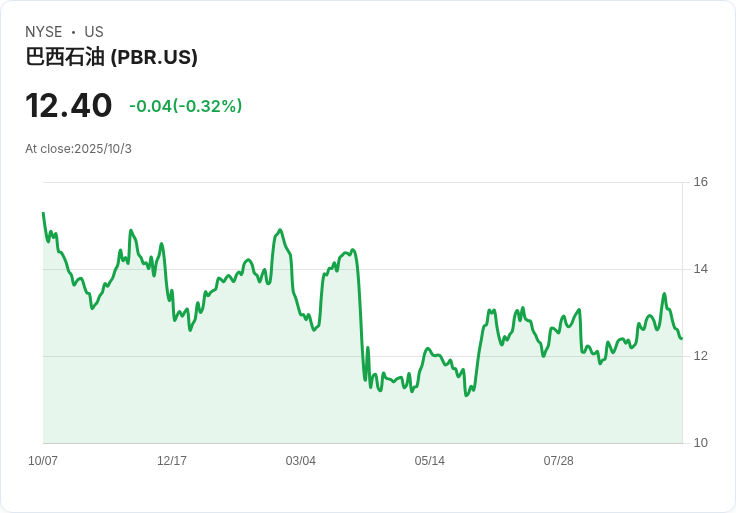Viewport: 736px width, 513px height.
Task: Click the 10 label on the price axis
Action: coord(700,443)
